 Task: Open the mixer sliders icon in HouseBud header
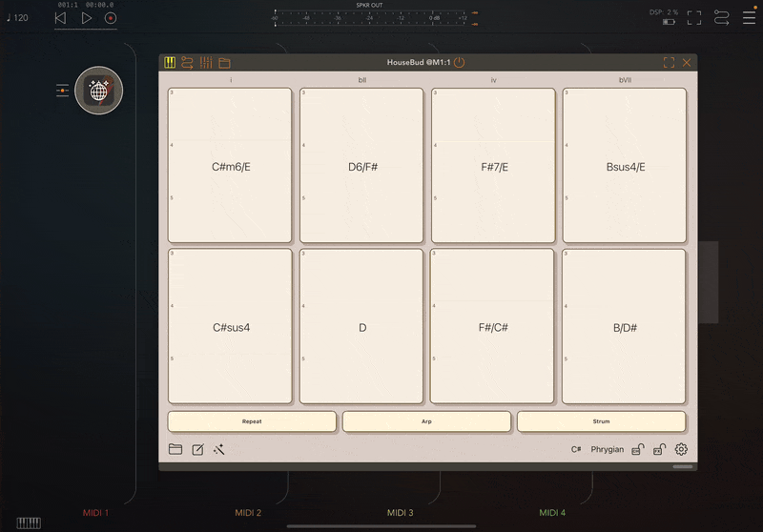pos(206,62)
